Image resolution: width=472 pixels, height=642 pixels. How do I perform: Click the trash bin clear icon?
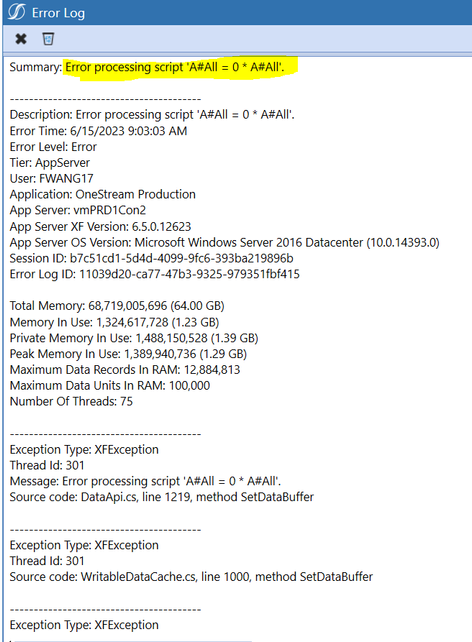(x=48, y=39)
